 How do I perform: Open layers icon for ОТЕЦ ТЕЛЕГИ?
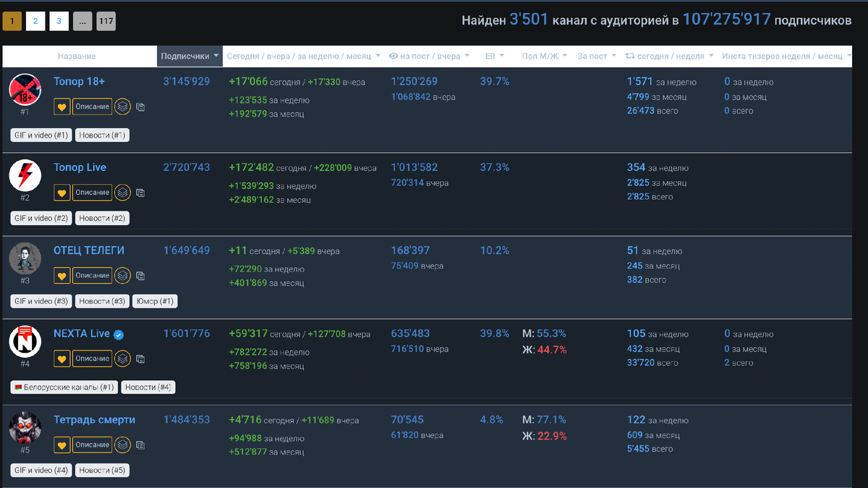(123, 275)
